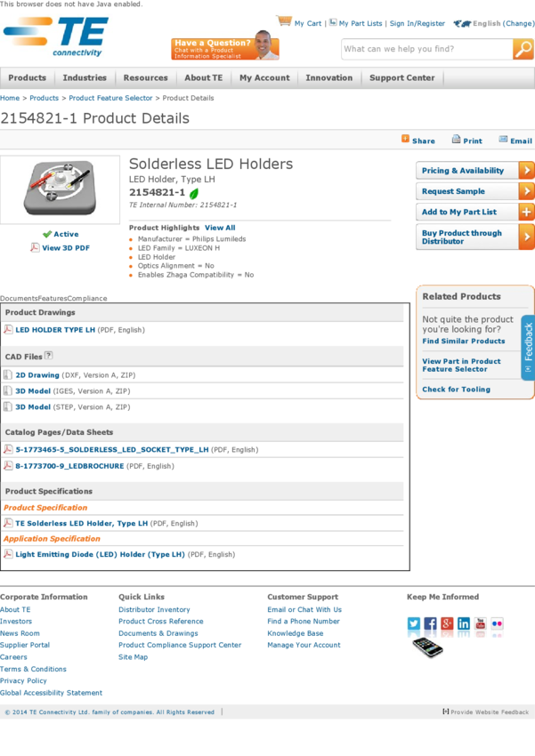
Task: Open Distributor Inventory quick link
Action: click(x=154, y=609)
